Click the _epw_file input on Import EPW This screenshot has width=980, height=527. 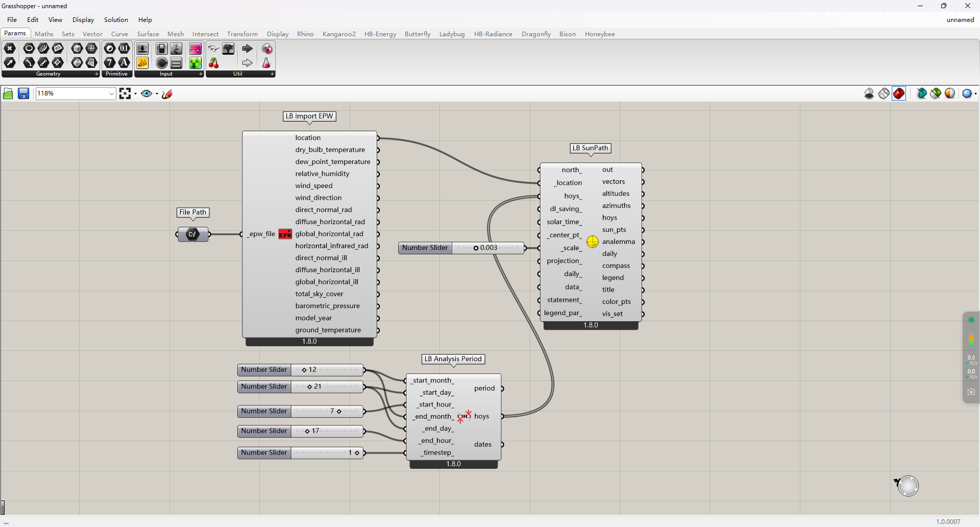click(261, 234)
